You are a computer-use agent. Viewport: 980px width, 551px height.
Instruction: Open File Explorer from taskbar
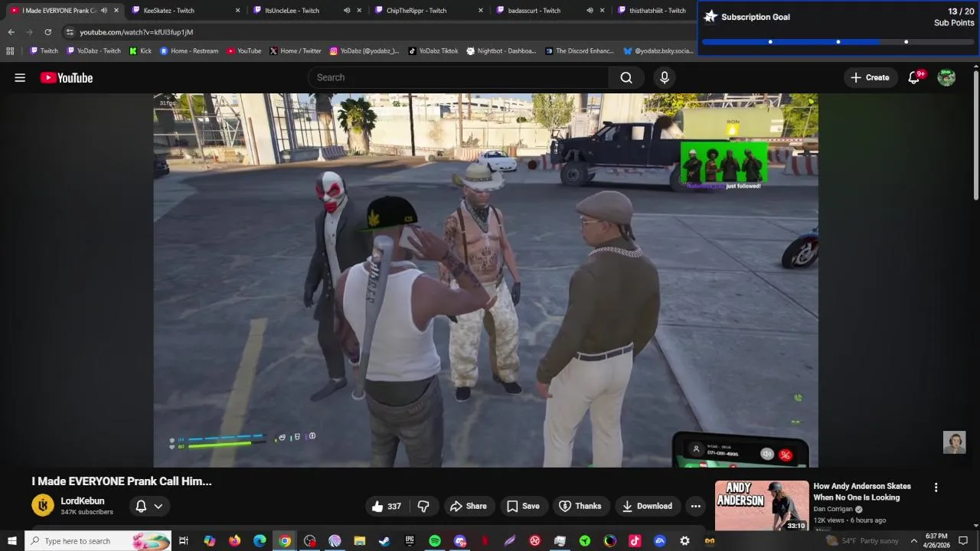point(360,541)
